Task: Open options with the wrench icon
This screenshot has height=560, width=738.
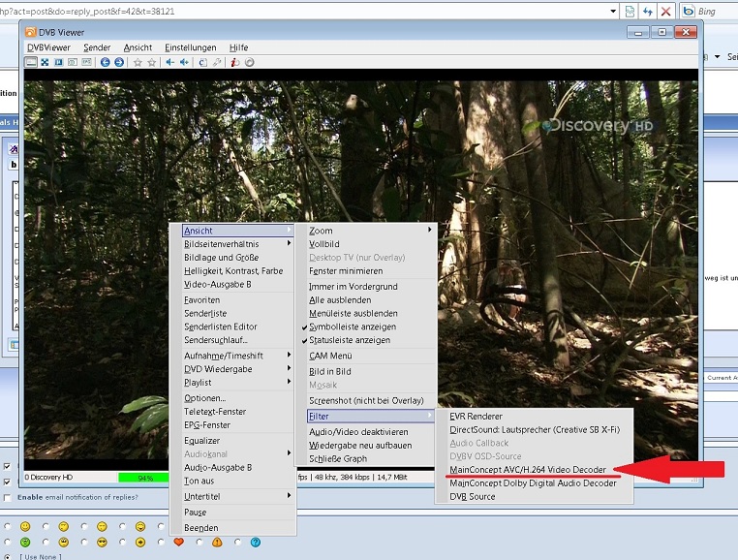Action: (x=217, y=62)
